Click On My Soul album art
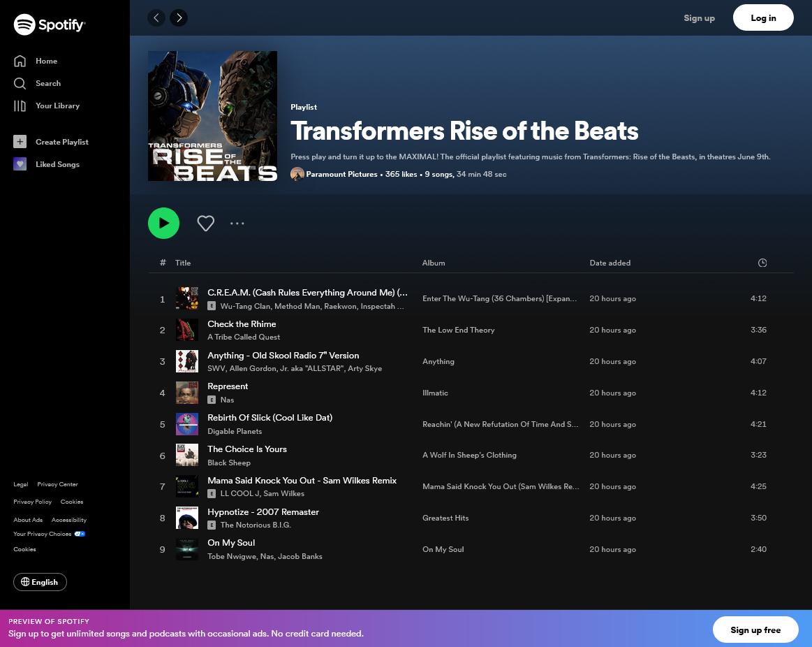812x647 pixels. point(187,549)
